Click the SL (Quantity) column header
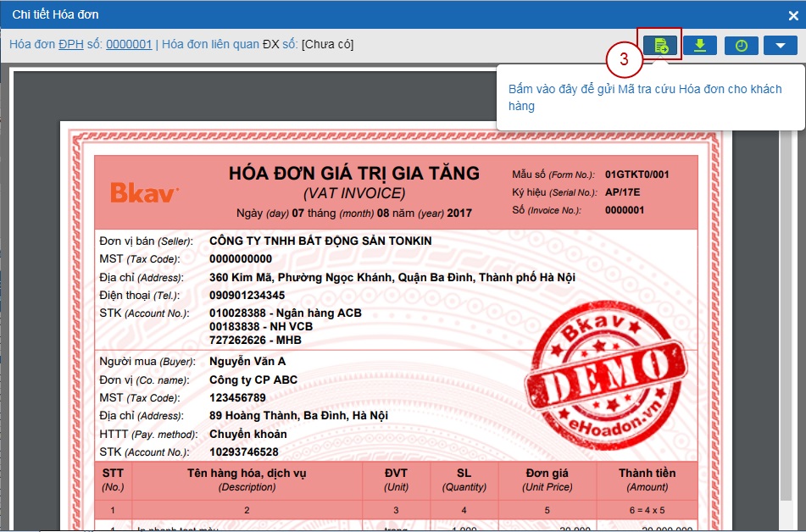The height and width of the screenshot is (532, 806). (464, 480)
